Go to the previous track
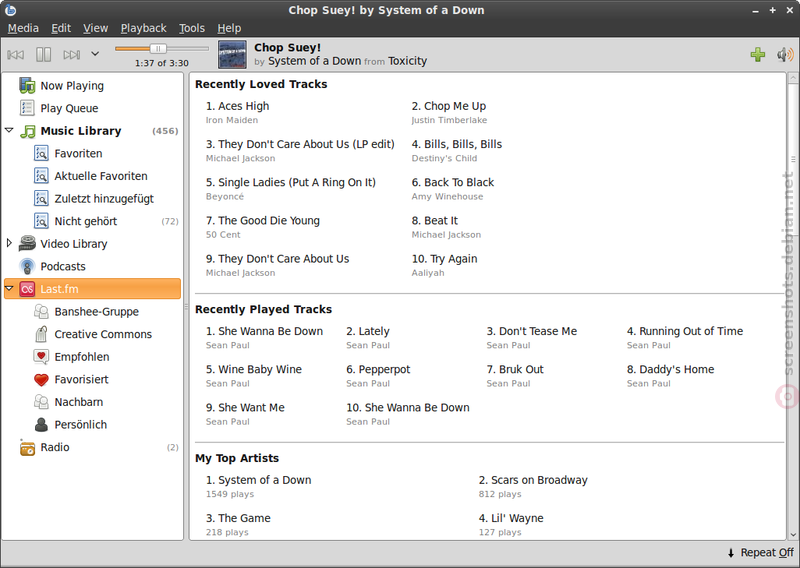The width and height of the screenshot is (800, 568). (15, 54)
